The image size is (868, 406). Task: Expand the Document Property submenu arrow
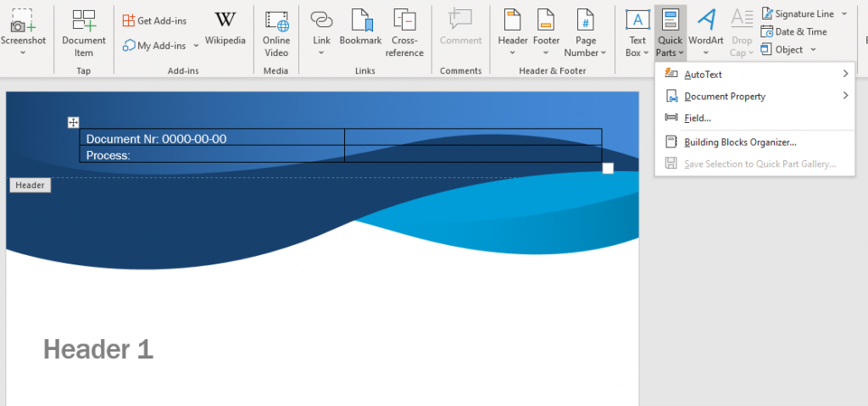[845, 96]
